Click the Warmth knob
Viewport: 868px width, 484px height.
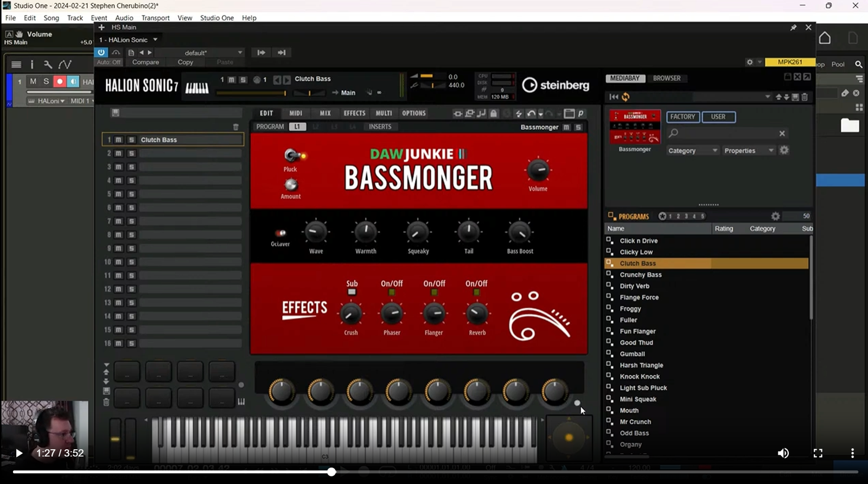(x=366, y=232)
